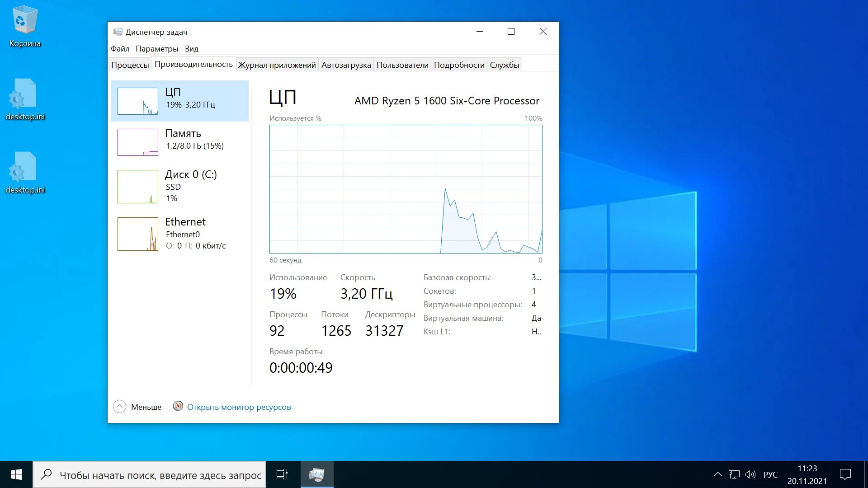Open the Автозагрузка tab

pyautogui.click(x=346, y=65)
